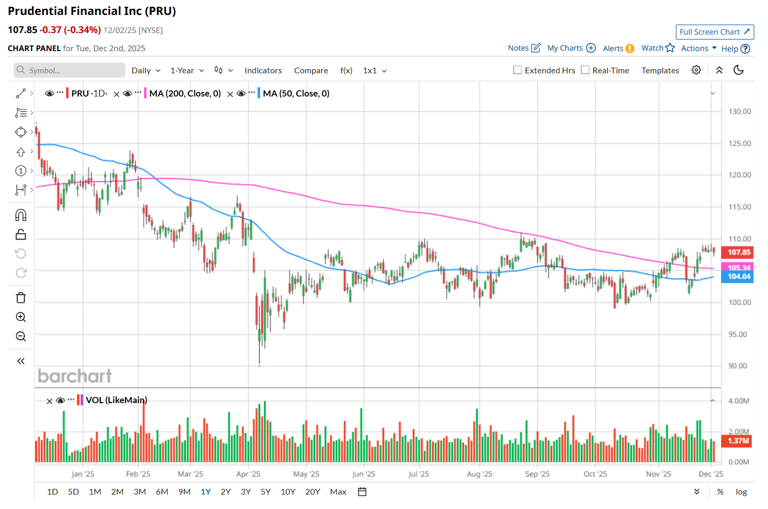Image resolution: width=768 pixels, height=509 pixels.
Task: Check the Real-Time checkbox
Action: click(x=586, y=70)
